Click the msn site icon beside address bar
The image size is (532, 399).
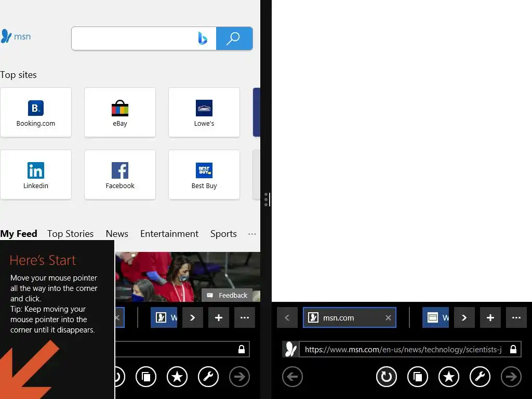pyautogui.click(x=290, y=349)
